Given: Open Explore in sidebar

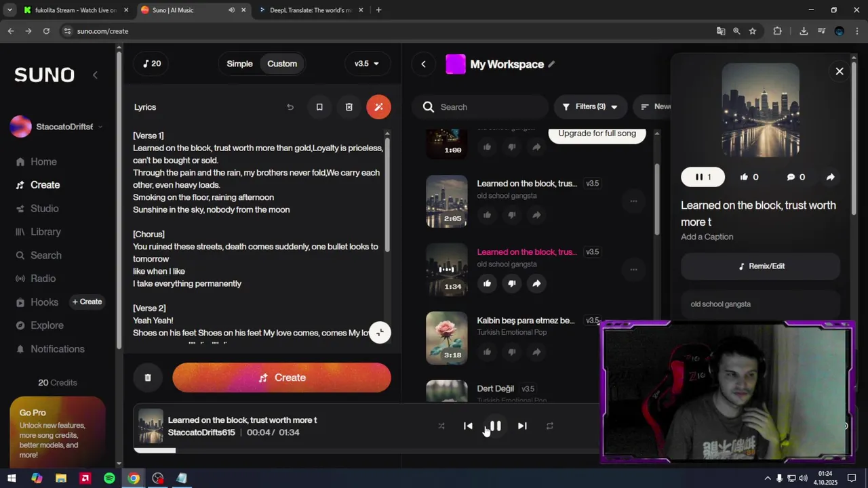Looking at the screenshot, I should [x=39, y=325].
